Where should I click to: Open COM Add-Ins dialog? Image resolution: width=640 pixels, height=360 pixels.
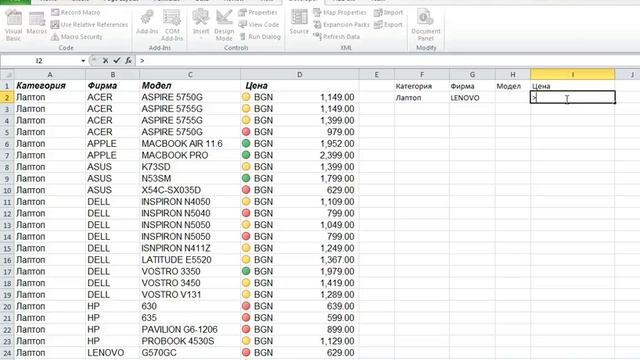click(x=172, y=24)
